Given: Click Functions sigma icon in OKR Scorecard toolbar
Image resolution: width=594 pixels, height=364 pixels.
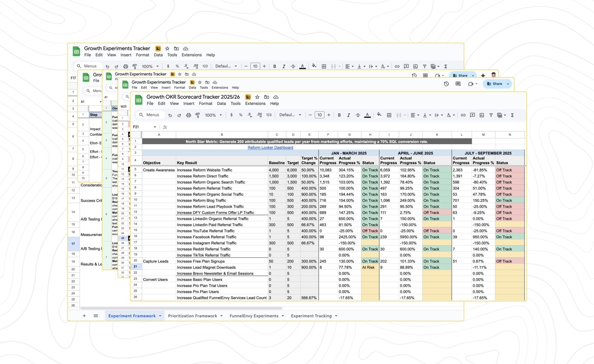Looking at the screenshot, I should click(x=512, y=115).
